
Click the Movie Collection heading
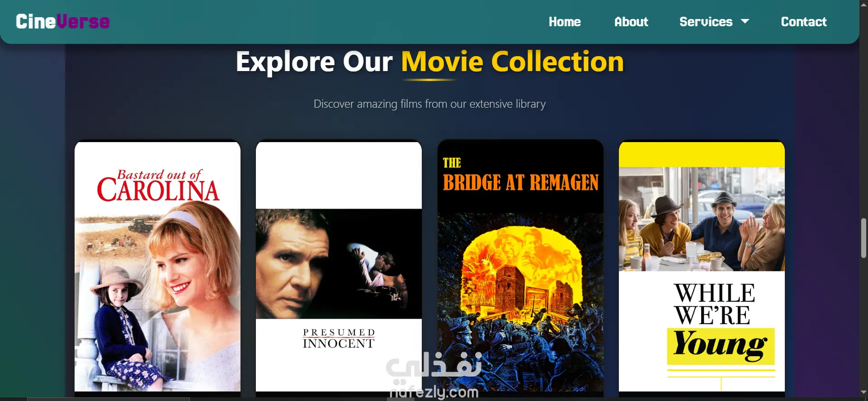point(512,62)
